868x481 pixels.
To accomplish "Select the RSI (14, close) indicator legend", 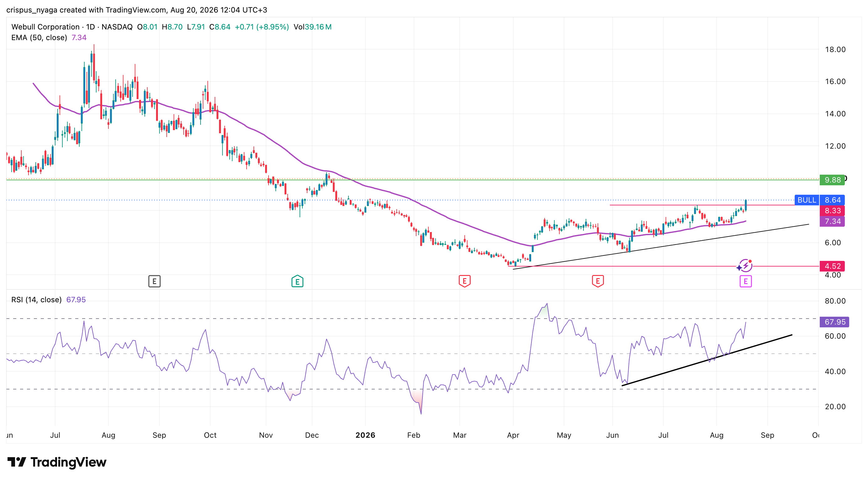I will (x=36, y=300).
